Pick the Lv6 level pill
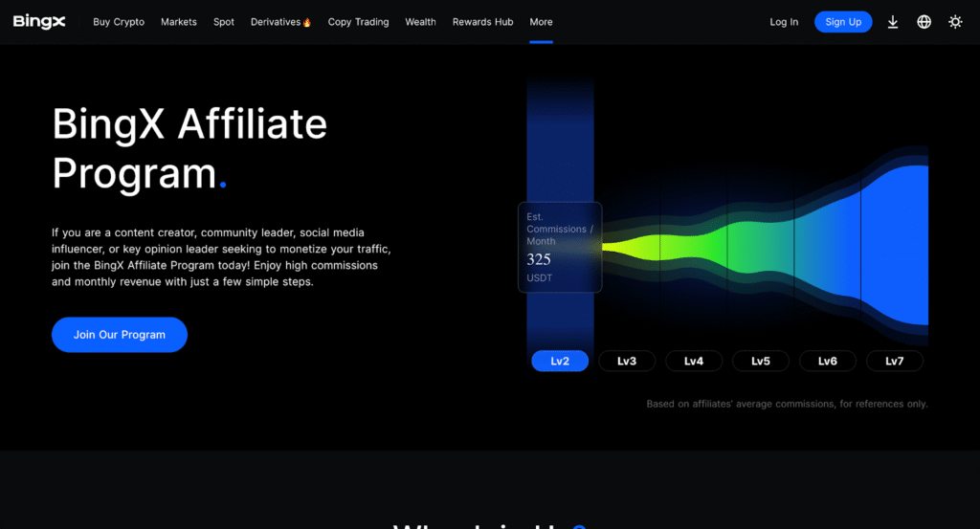Viewport: 980px width, 529px height. [x=828, y=361]
